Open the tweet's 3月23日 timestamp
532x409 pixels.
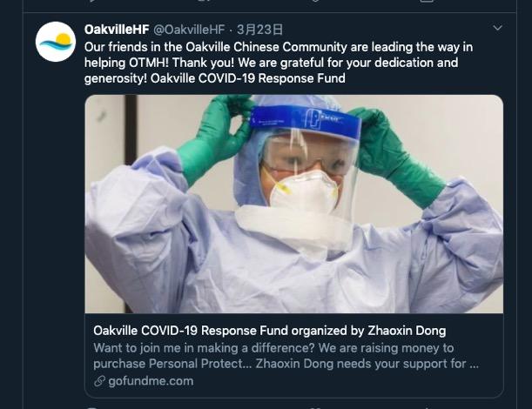pos(259,30)
